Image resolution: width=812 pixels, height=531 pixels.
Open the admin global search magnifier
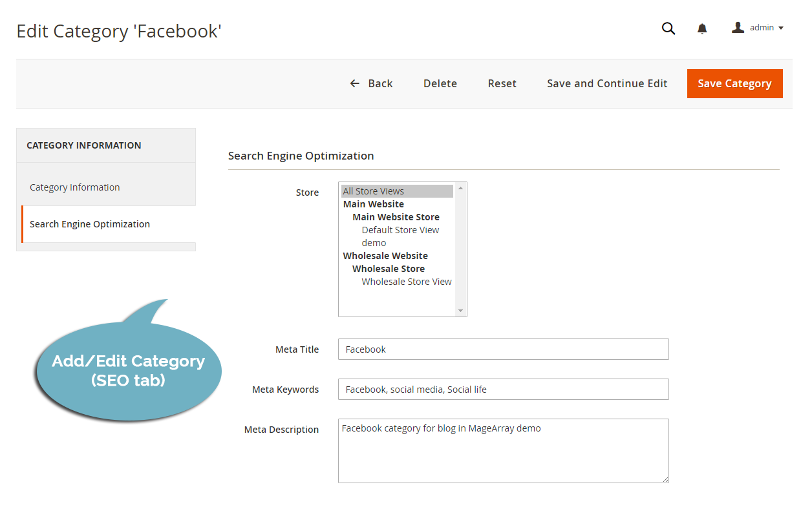pos(668,28)
